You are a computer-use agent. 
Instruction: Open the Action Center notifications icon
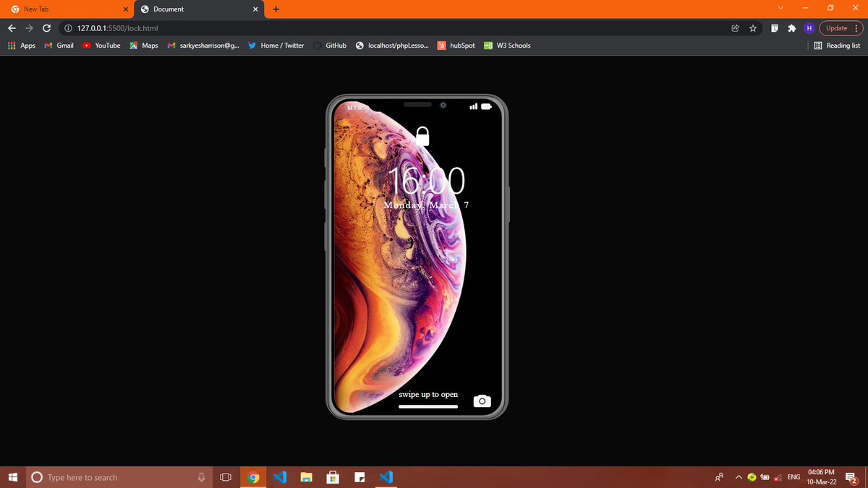tap(851, 477)
